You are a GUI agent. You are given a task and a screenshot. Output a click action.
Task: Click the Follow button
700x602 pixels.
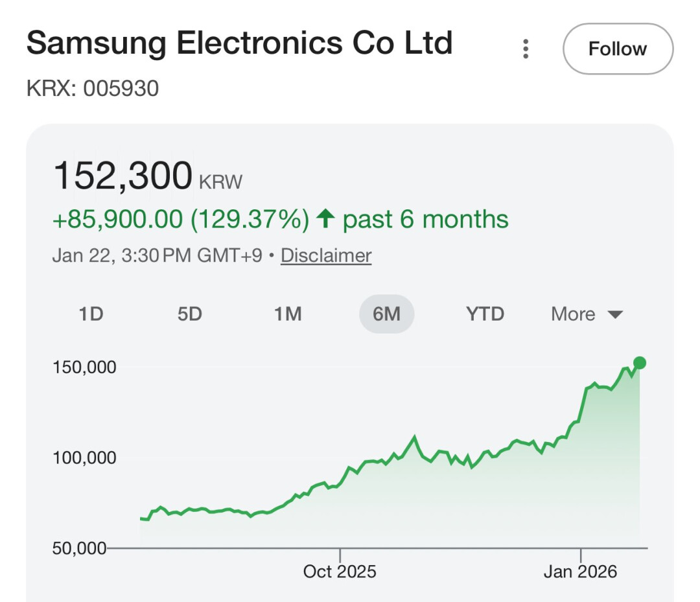coord(618,49)
